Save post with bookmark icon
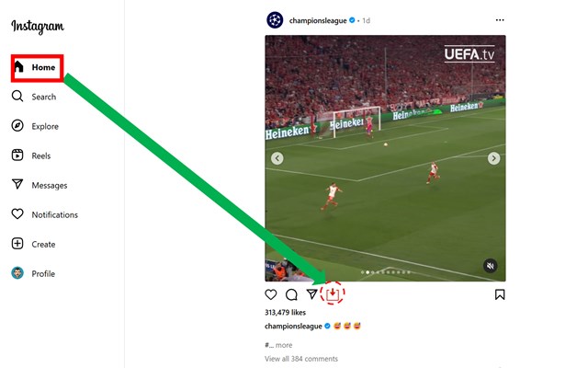This screenshot has width=588, height=368. (500, 294)
